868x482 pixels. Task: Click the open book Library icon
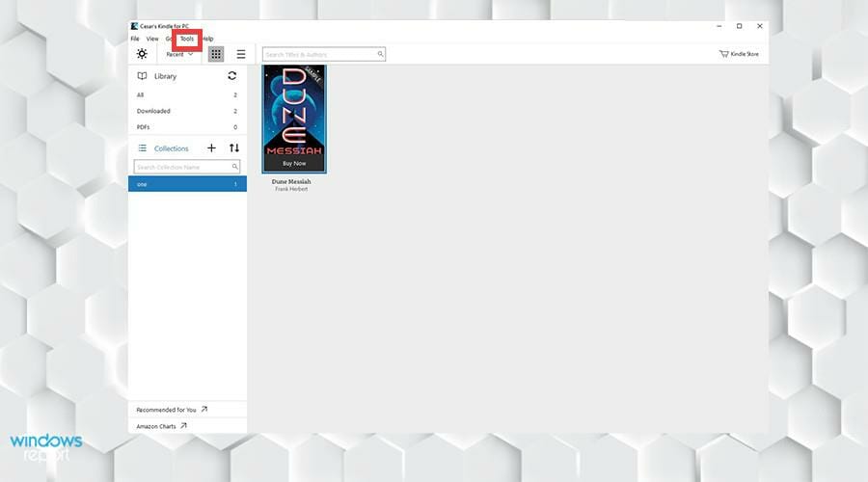(142, 76)
